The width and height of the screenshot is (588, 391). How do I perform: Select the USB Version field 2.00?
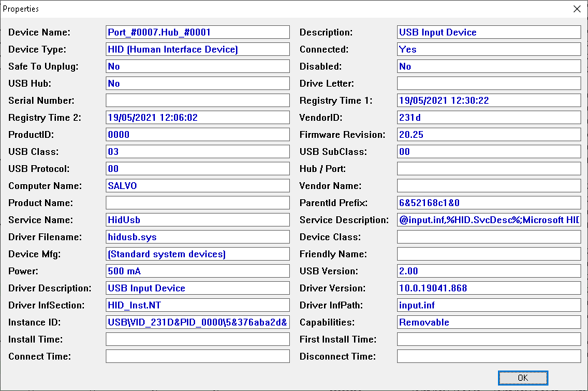coord(489,272)
